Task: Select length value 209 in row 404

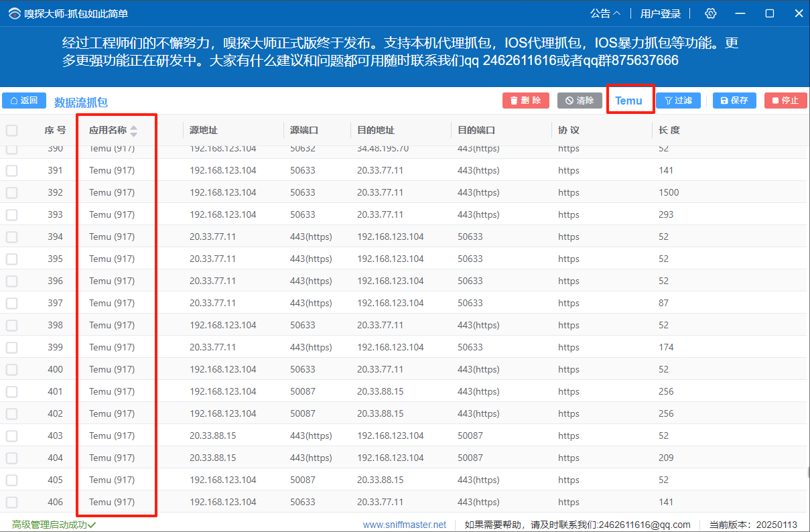Action: point(666,458)
